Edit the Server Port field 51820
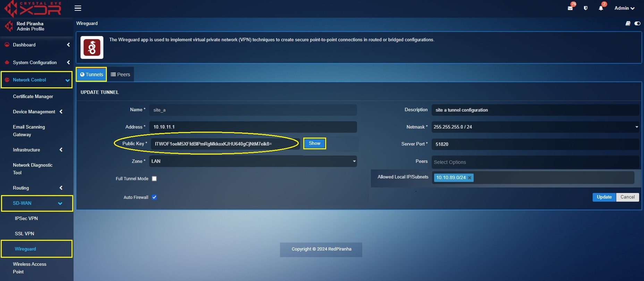The height and width of the screenshot is (281, 644). point(535,144)
